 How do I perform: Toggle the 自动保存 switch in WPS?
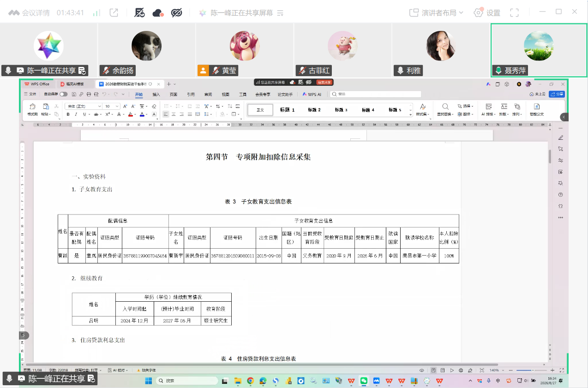tap(64, 94)
